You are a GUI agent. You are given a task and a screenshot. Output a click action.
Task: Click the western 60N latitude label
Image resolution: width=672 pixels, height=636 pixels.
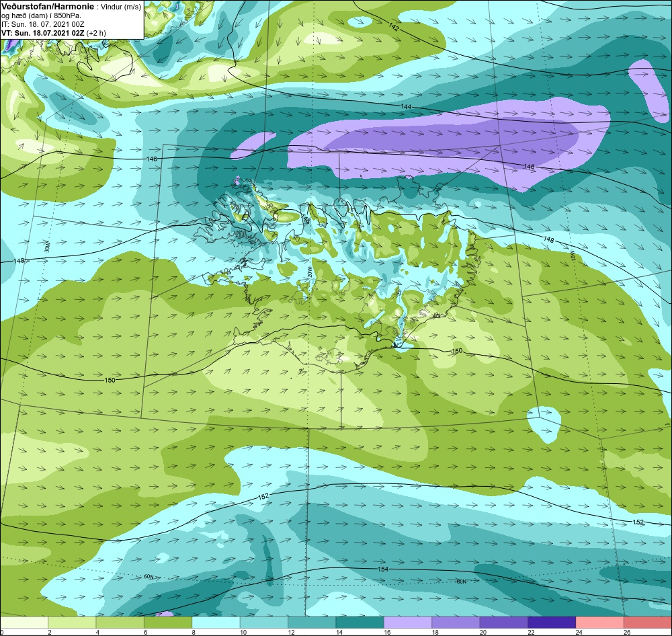149,577
